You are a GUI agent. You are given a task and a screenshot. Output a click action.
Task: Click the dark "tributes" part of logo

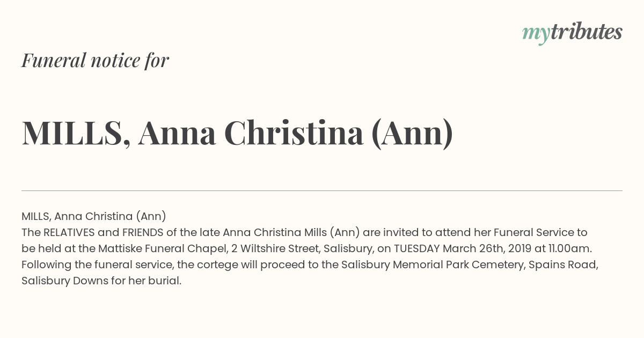tap(587, 32)
